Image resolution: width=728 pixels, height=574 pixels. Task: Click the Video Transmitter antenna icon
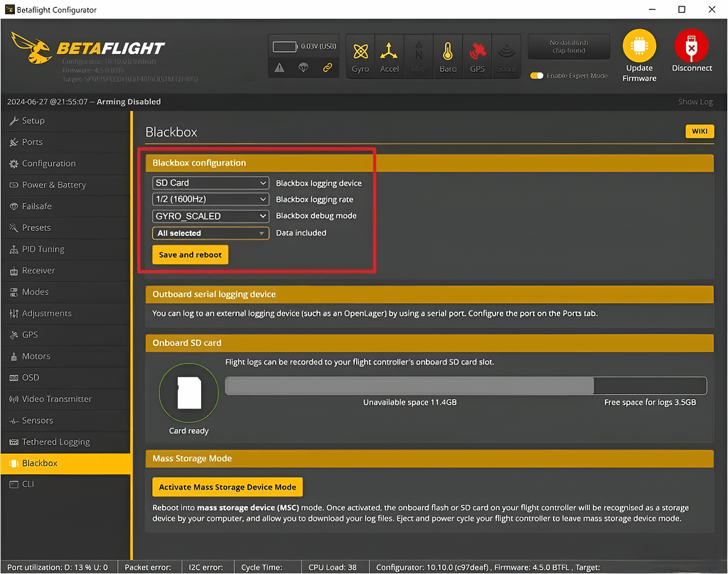14,399
